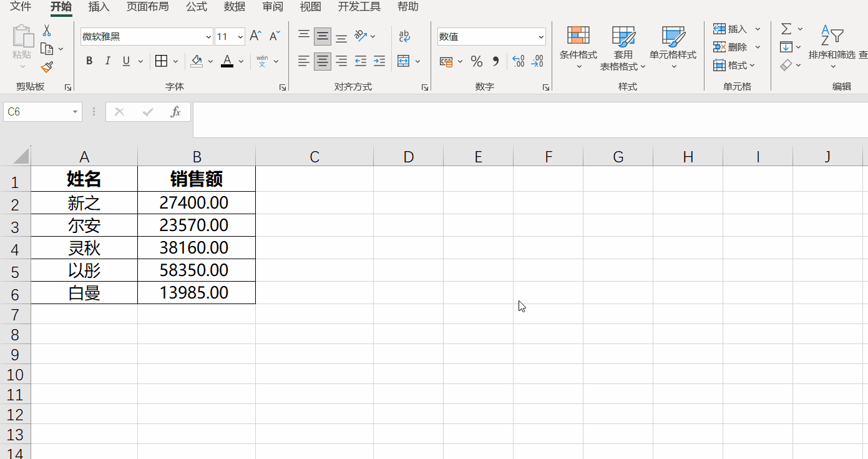Toggle center alignment

tap(322, 61)
